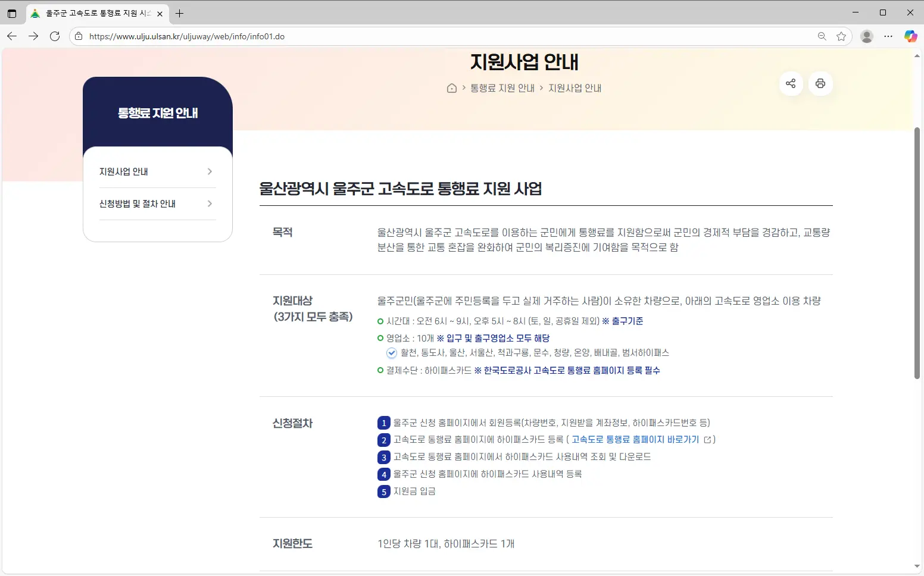
Task: Open the browser's three-dot options menu
Action: (888, 36)
